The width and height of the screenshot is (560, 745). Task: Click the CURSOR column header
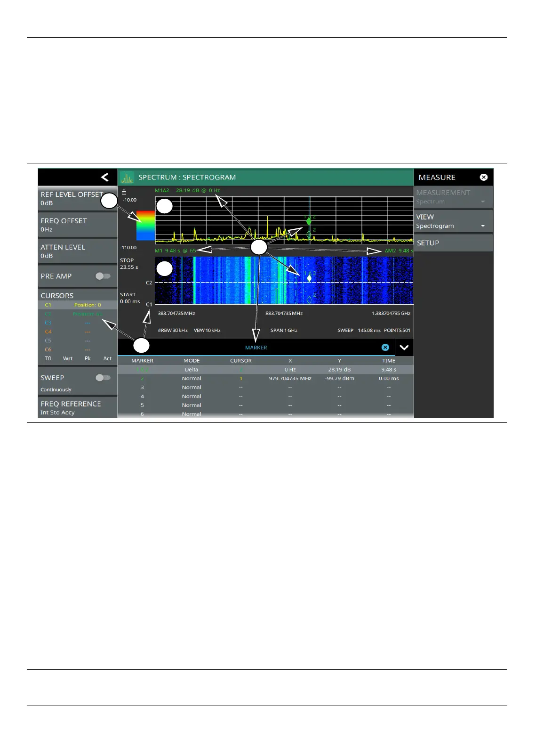(x=241, y=361)
